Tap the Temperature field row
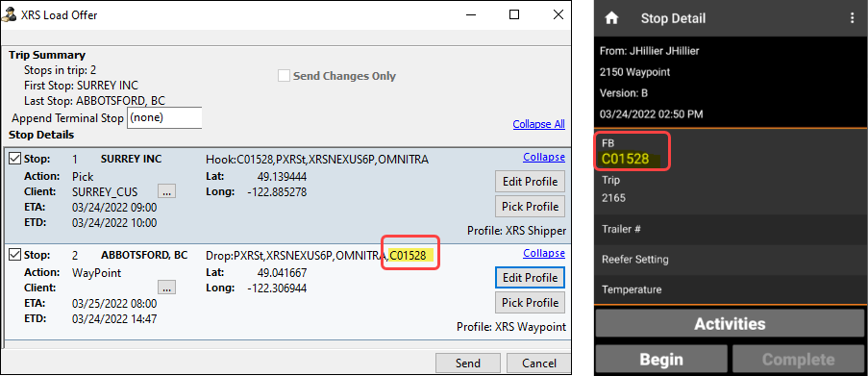The image size is (868, 376). click(731, 289)
